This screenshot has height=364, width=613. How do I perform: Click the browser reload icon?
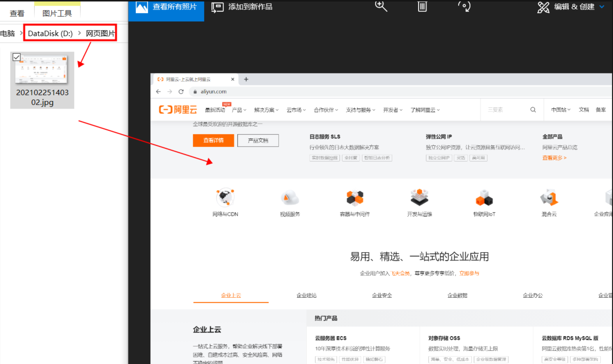(181, 92)
